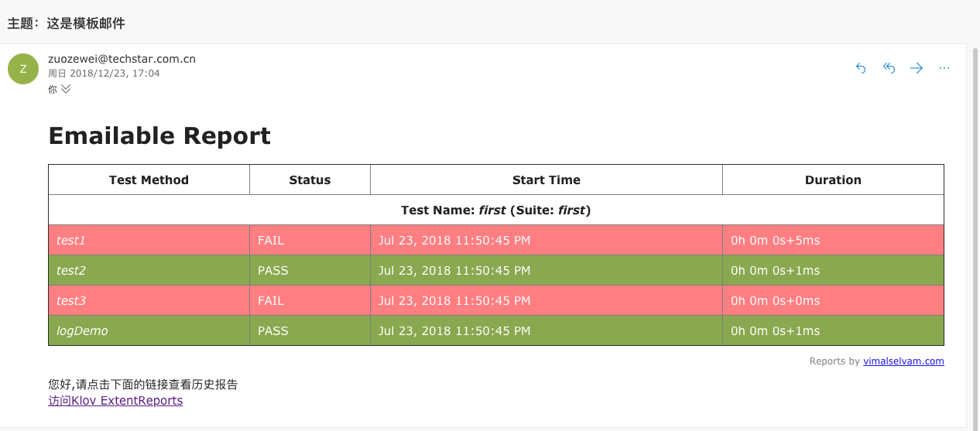Click the subject line 这是模板邮件

(86, 23)
